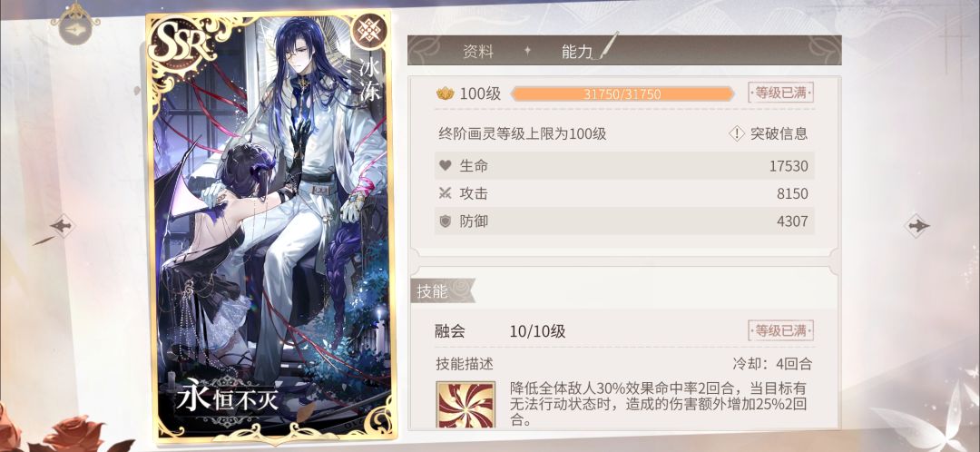Open the 永恒不灭 card artwork
The image size is (980, 452).
pos(270,226)
